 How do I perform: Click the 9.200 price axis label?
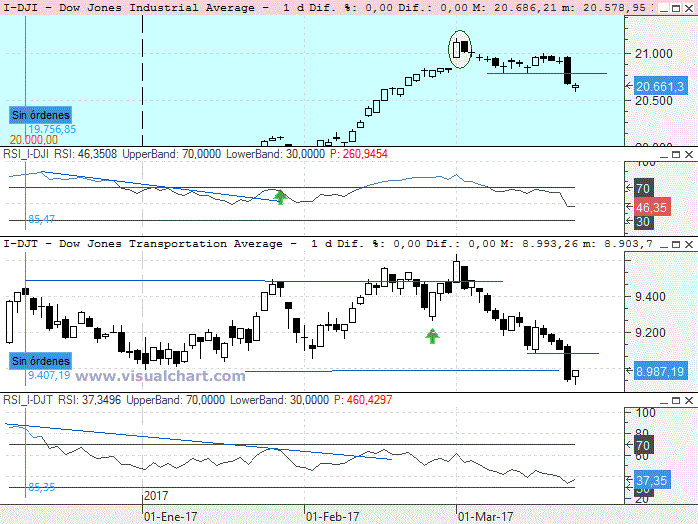pos(650,333)
